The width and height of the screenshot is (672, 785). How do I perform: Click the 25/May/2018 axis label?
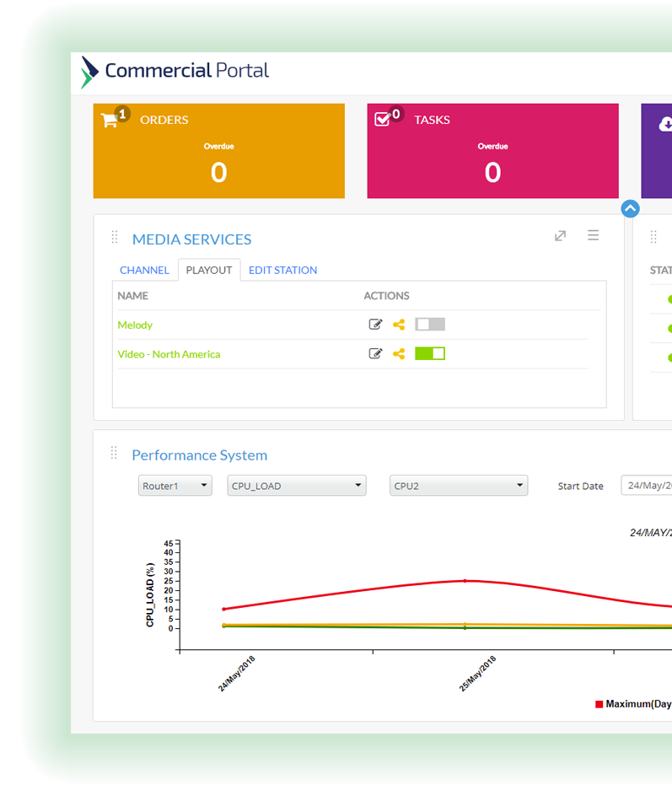click(x=477, y=674)
